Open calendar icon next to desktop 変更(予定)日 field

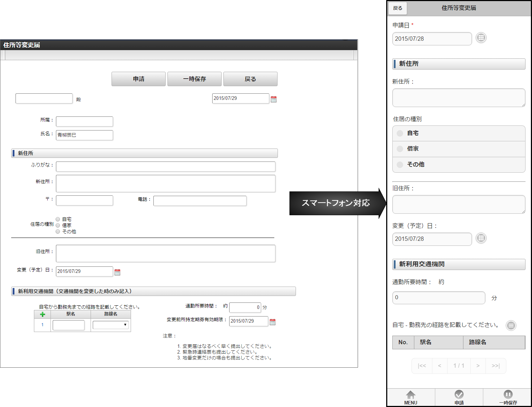117,272
